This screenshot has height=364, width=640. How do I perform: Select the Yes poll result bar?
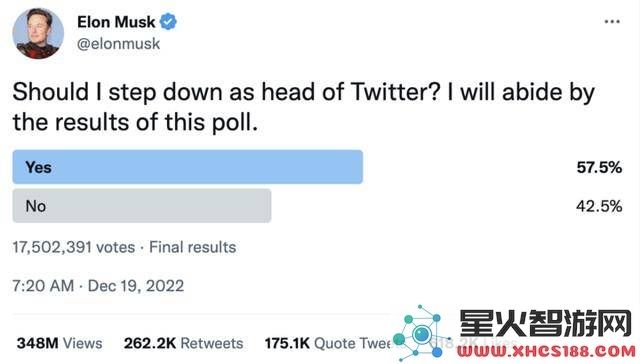point(187,167)
